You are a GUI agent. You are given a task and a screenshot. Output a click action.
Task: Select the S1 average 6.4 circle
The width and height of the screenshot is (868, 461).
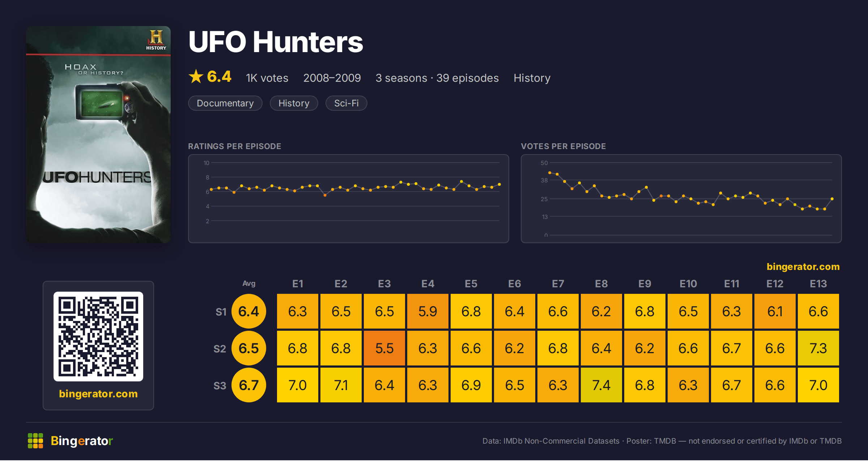pos(249,311)
